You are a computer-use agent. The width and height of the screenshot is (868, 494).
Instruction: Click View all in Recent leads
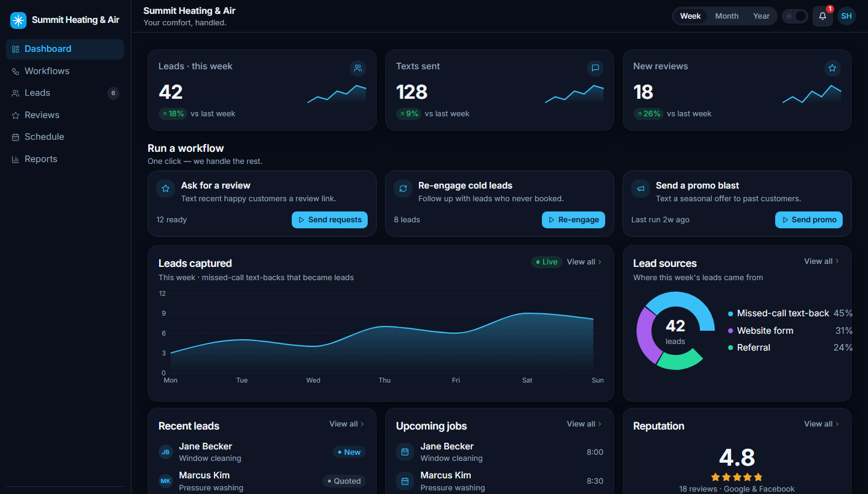(x=347, y=424)
